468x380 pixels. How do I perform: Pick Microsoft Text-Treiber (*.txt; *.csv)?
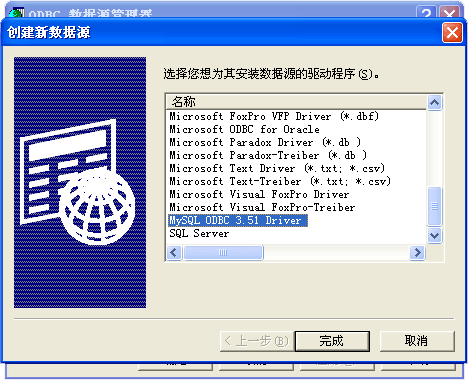click(x=280, y=181)
